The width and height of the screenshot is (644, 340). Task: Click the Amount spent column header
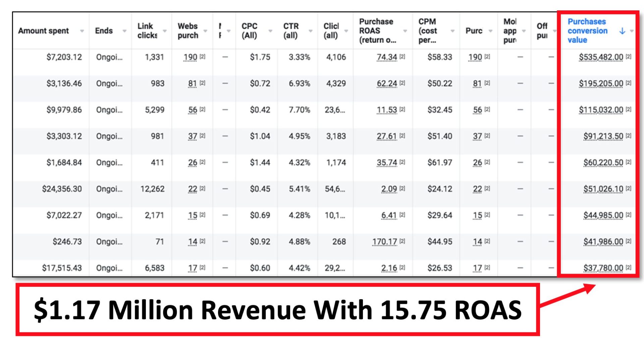coord(44,31)
